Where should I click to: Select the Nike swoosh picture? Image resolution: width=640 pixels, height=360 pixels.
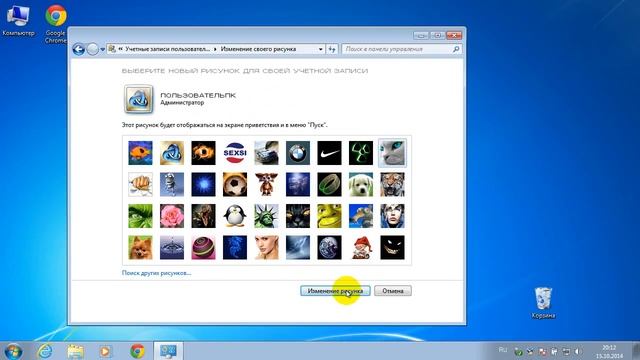329,153
